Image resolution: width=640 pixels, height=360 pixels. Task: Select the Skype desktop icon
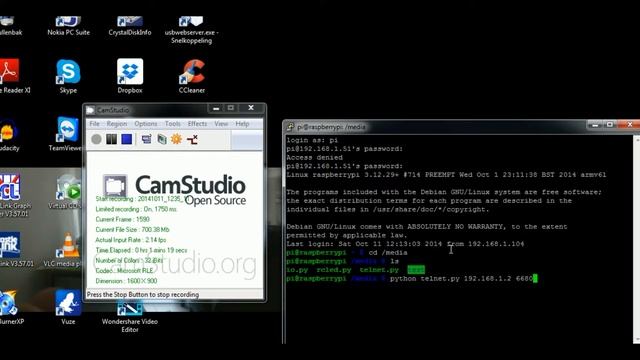[x=68, y=76]
